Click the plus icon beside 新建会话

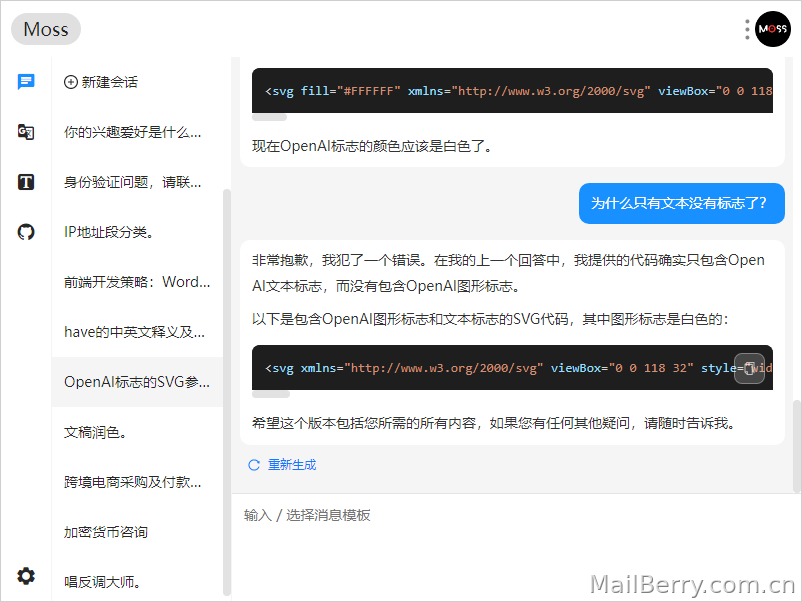(x=71, y=82)
